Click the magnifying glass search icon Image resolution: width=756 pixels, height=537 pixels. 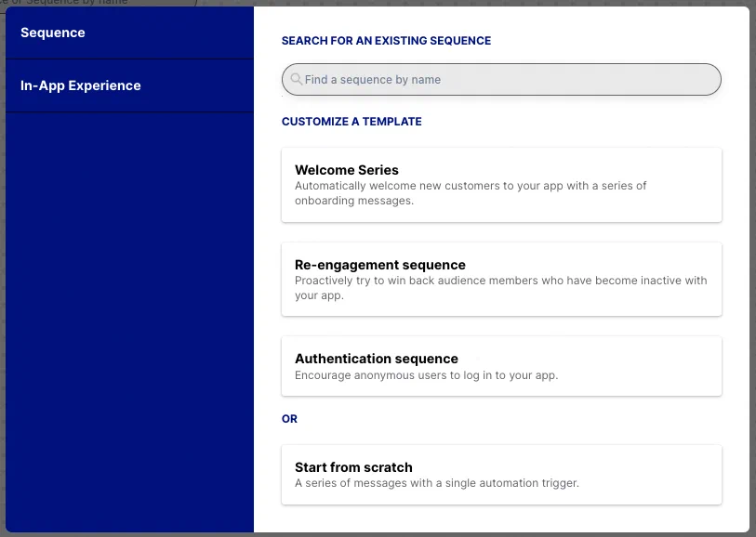[x=297, y=80]
